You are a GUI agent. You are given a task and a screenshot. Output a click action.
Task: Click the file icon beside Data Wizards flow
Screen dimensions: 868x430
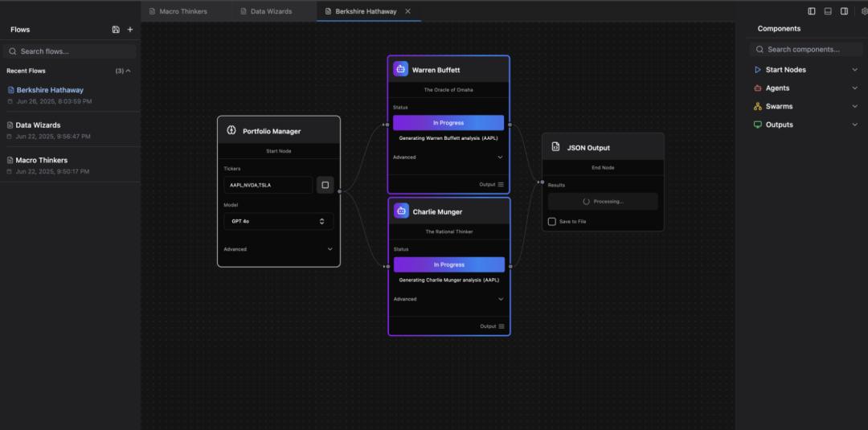point(10,125)
